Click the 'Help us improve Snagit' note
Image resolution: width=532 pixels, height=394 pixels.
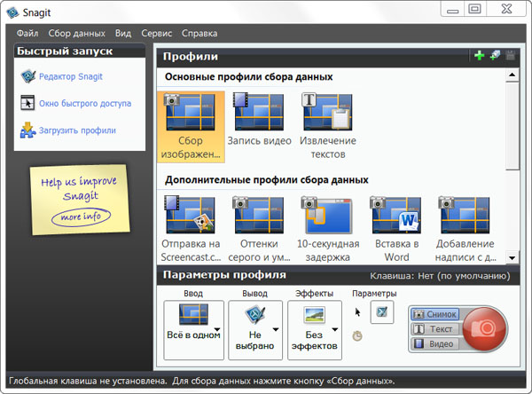coord(80,200)
